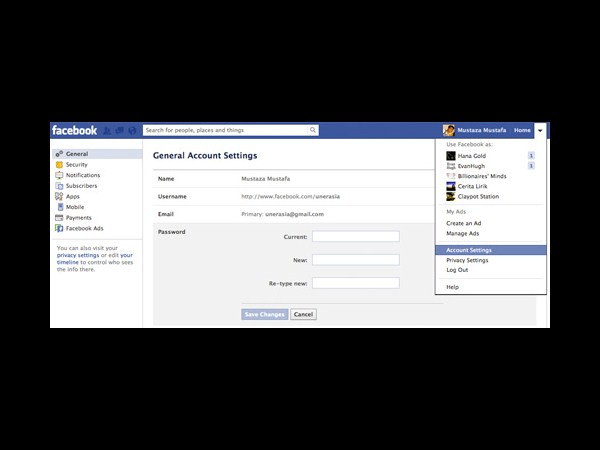Click the Cancel button
This screenshot has width=600, height=450.
303,315
